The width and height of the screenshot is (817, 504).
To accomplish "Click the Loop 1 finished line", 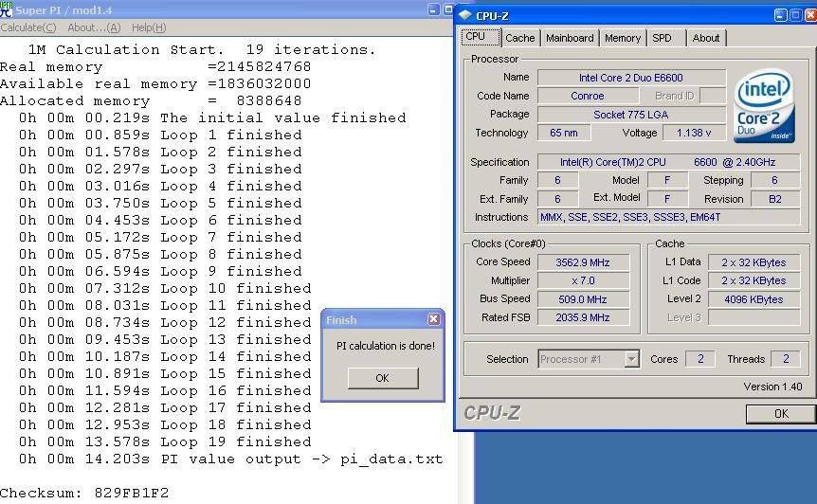I will click(x=160, y=135).
